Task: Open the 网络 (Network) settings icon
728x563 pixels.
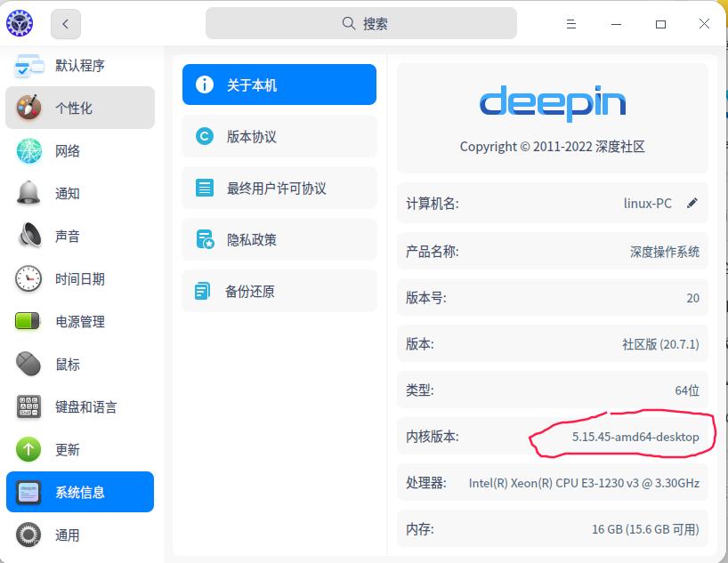Action: click(26, 150)
